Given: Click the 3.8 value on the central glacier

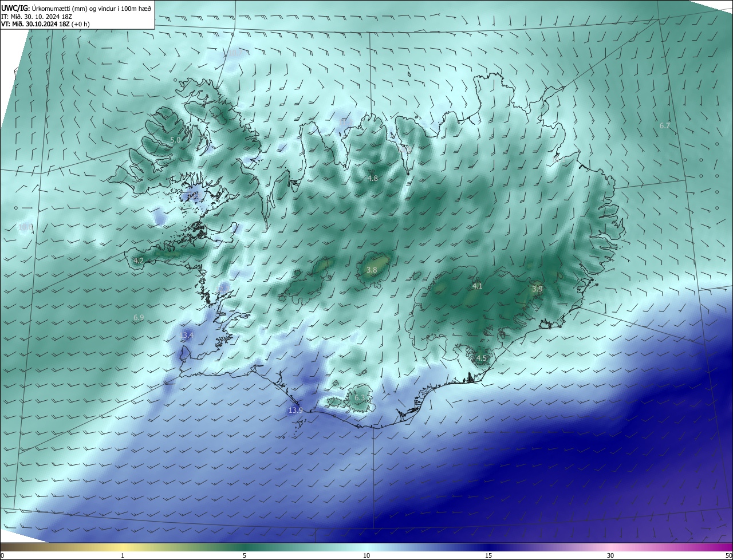Looking at the screenshot, I should [372, 270].
